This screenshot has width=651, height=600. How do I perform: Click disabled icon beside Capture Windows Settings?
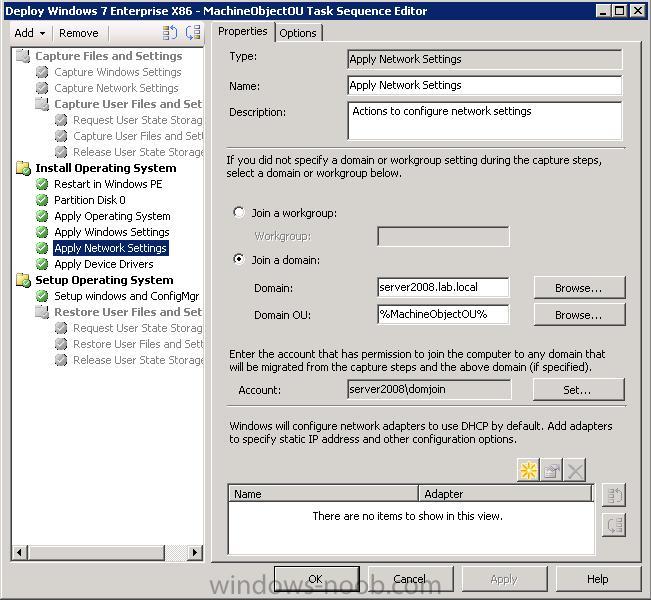pos(42,72)
